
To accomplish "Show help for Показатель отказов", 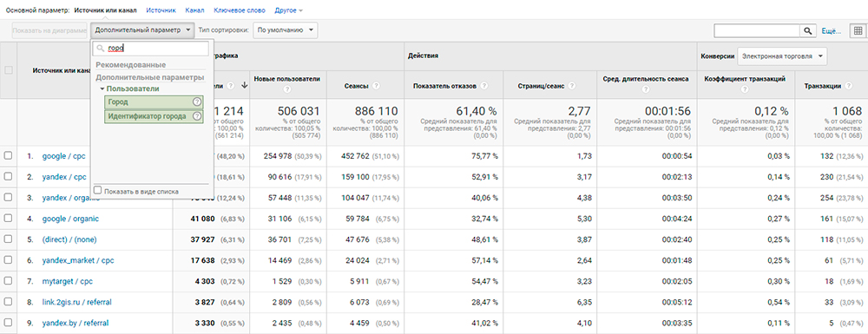I will click(483, 86).
